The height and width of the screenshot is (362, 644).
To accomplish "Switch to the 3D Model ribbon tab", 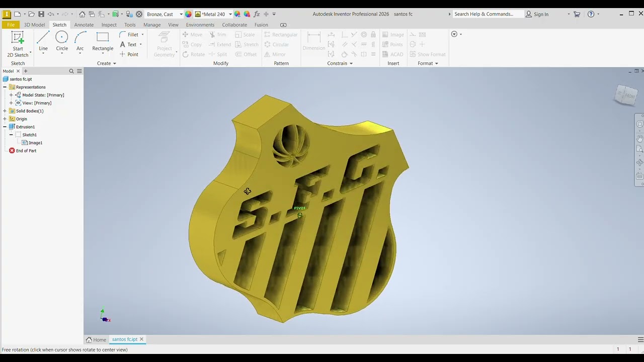I will pyautogui.click(x=34, y=25).
